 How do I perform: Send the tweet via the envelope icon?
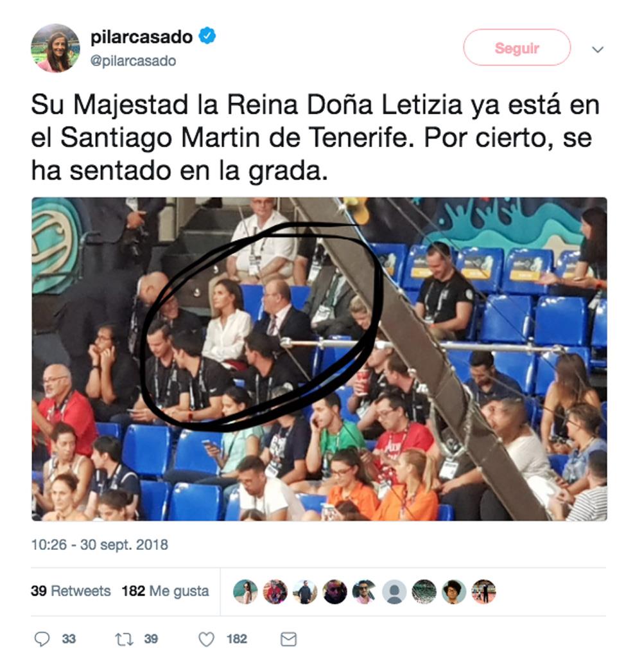[288, 639]
